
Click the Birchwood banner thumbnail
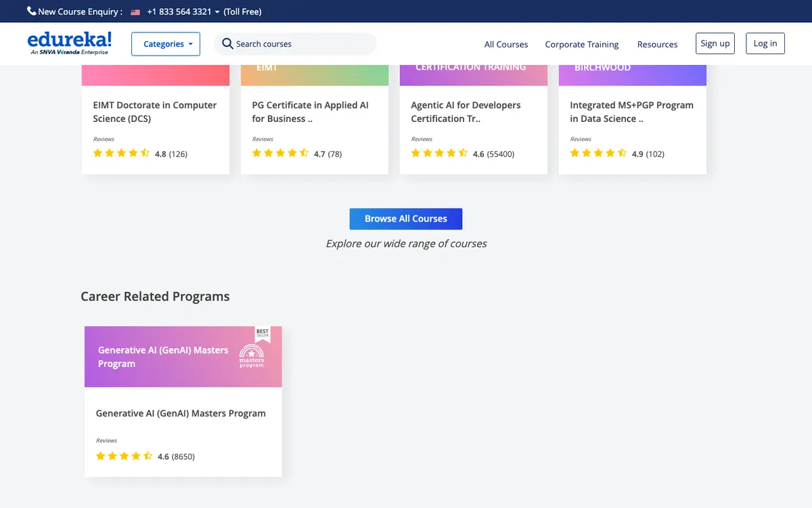633,75
